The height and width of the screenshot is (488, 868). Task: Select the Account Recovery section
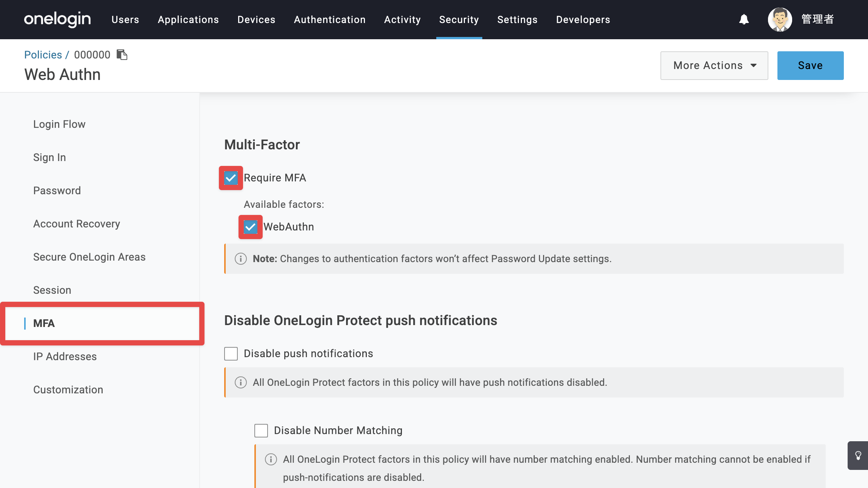[x=77, y=224]
